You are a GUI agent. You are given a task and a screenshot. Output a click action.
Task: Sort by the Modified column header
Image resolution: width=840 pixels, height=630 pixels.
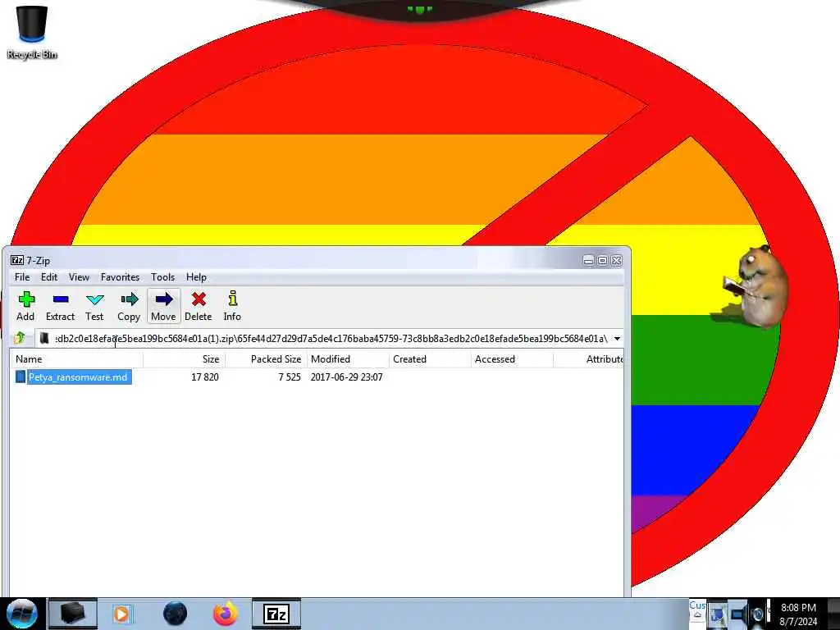(348, 359)
